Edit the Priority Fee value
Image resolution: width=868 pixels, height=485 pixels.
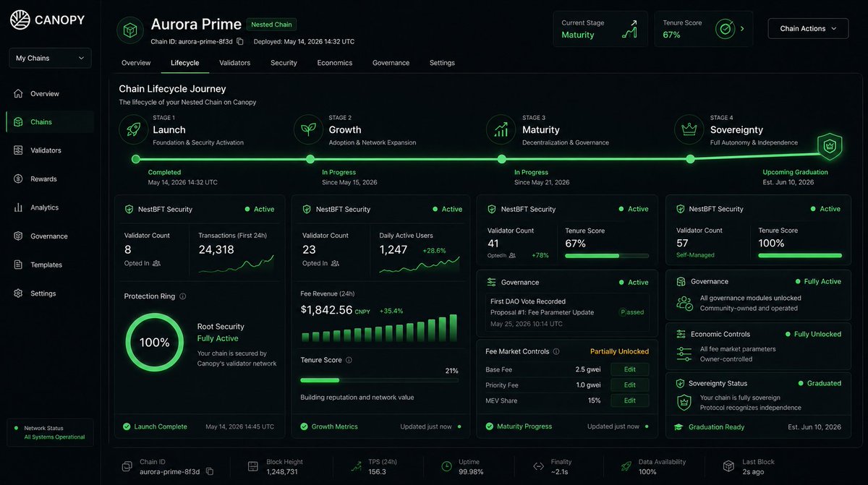tap(630, 385)
